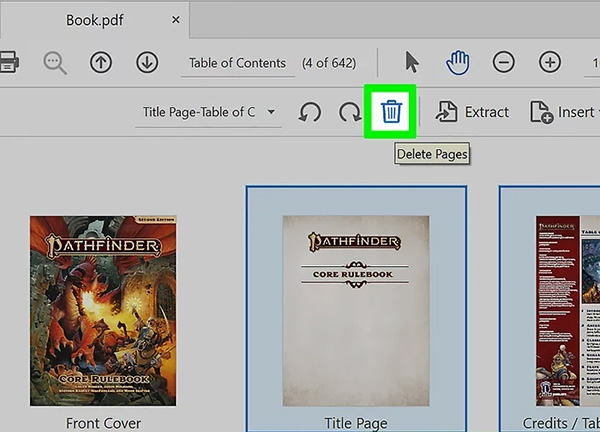600x432 pixels.
Task: Go to next page with down arrow
Action: click(147, 62)
